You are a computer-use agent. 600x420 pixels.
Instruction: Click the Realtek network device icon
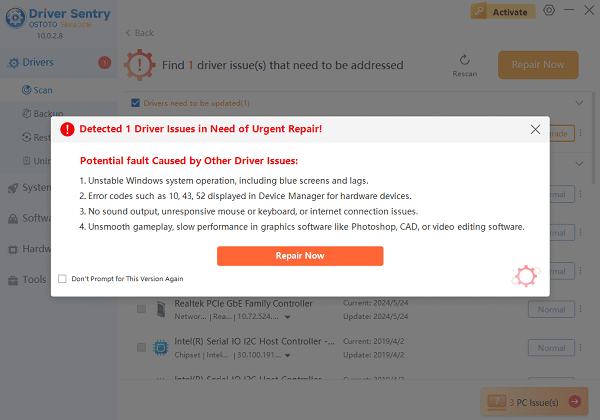[161, 309]
